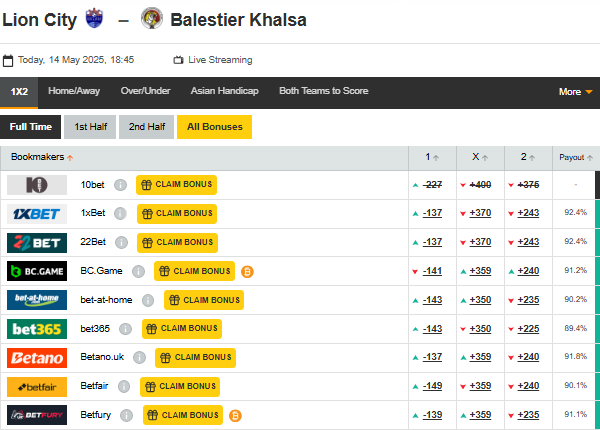
Task: Click info icon next to 10bet
Action: (120, 185)
